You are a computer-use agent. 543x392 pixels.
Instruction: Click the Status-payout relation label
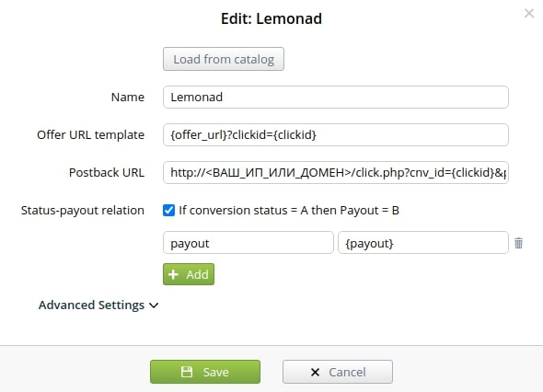pos(83,210)
